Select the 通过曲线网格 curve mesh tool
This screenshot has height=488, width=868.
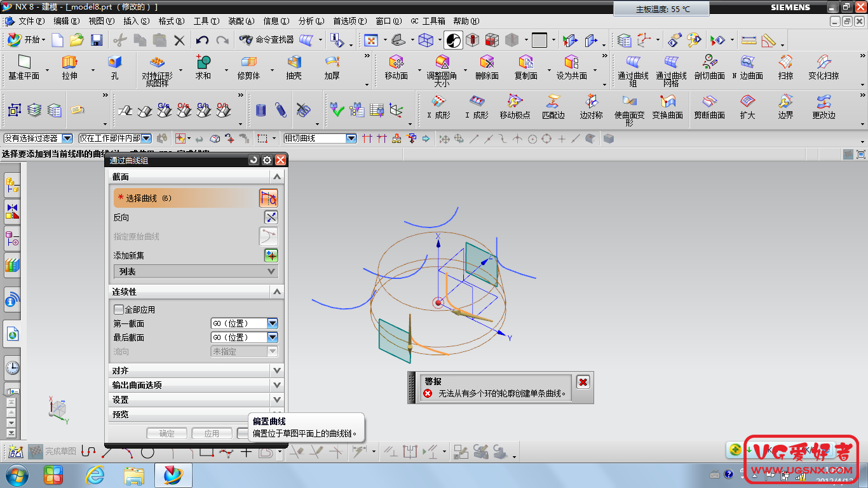672,71
